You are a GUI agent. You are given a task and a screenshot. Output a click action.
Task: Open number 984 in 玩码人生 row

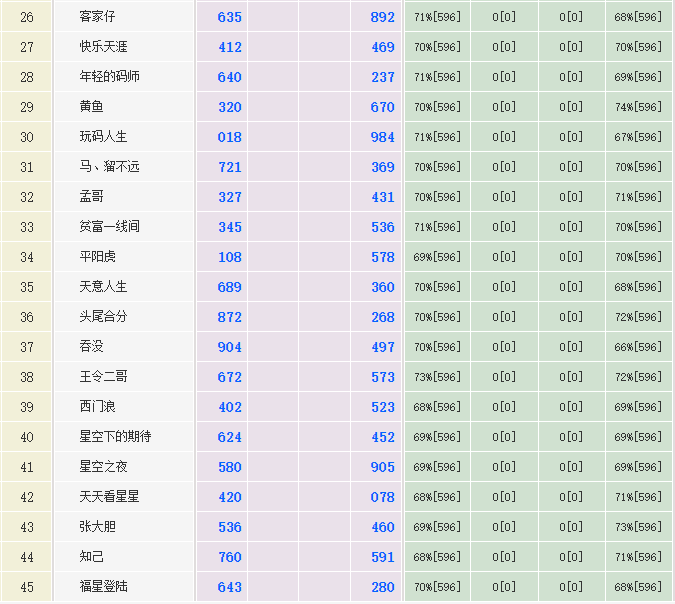click(383, 137)
